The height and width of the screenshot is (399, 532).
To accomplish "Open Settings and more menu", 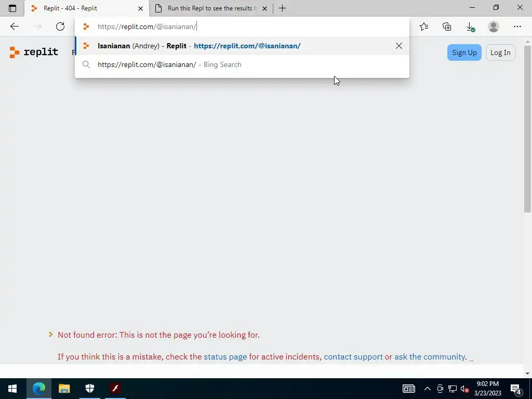I will pyautogui.click(x=517, y=26).
